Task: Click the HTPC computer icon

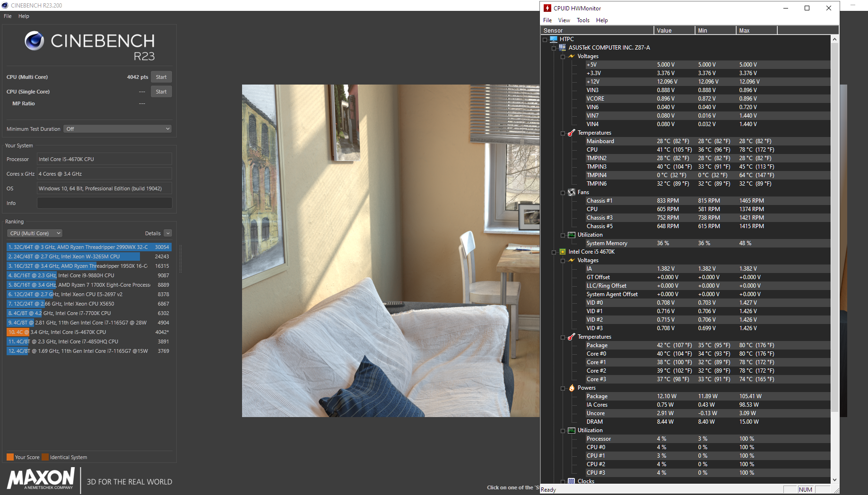Action: 554,39
